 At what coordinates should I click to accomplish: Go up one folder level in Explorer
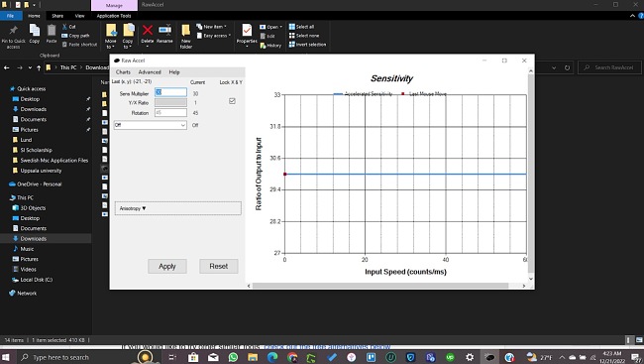[39, 67]
